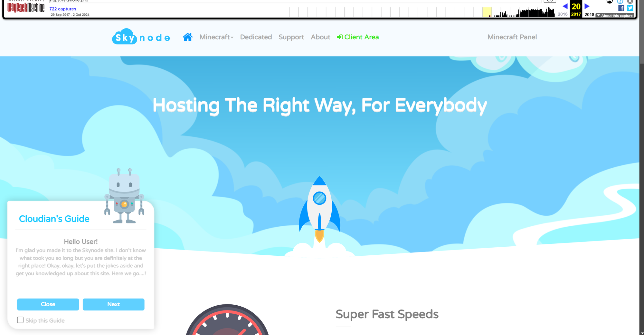
Task: Open the Minecraft Panel link
Action: pyautogui.click(x=512, y=37)
